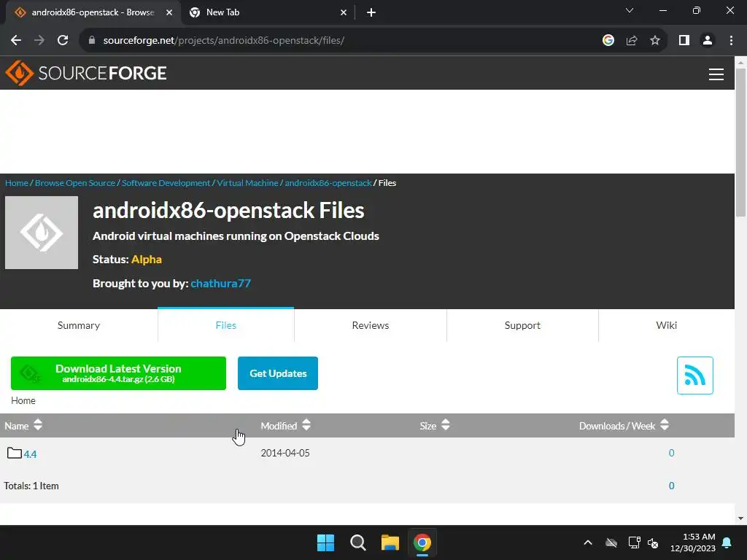Click the OneDrive cloud tray icon

tap(611, 542)
